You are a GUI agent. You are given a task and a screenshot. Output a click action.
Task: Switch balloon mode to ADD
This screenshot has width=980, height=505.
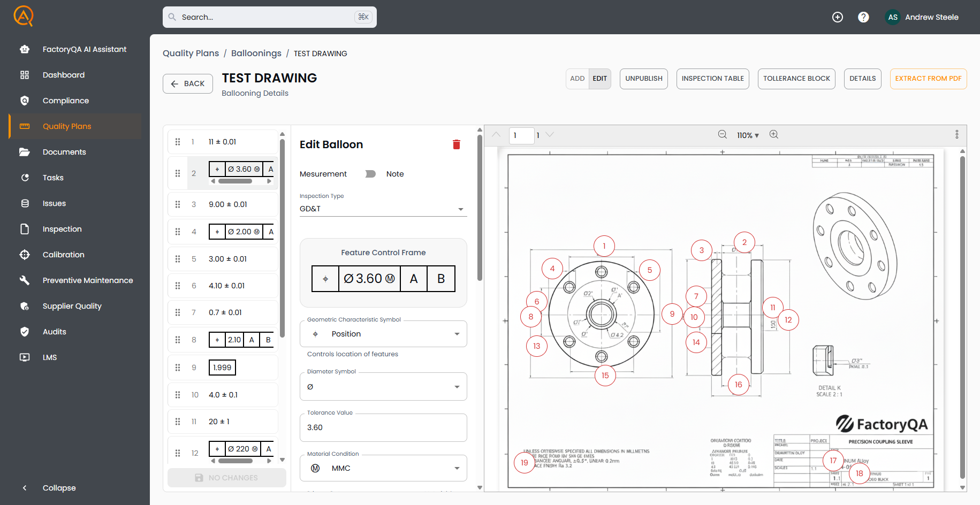coord(578,79)
